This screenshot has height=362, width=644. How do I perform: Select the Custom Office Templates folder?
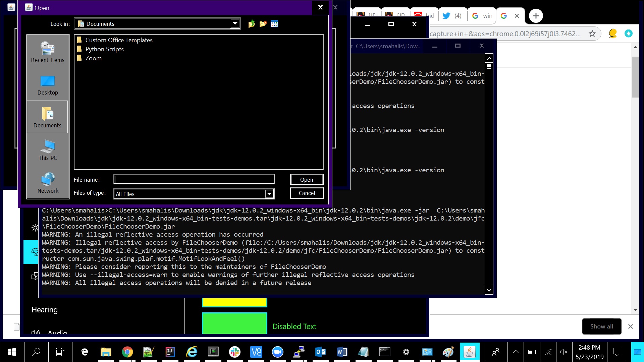[119, 40]
